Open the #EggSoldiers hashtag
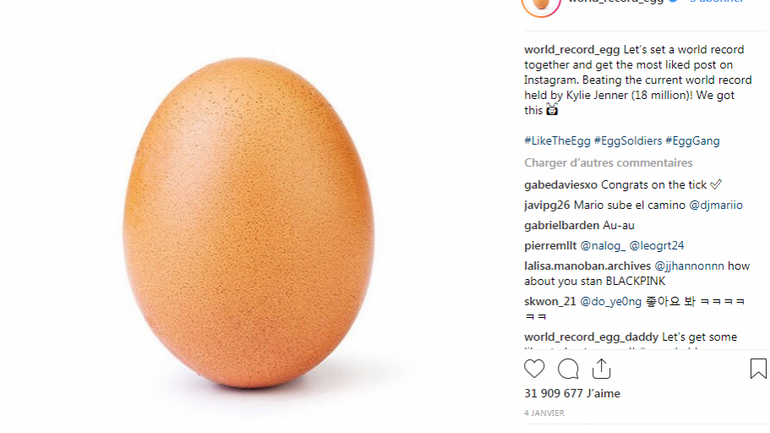 (x=628, y=141)
